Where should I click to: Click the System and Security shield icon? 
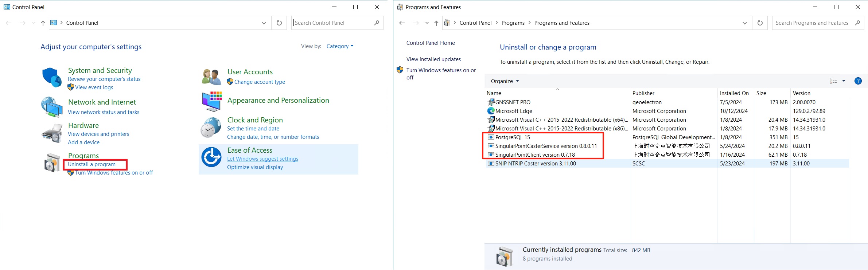tap(51, 77)
